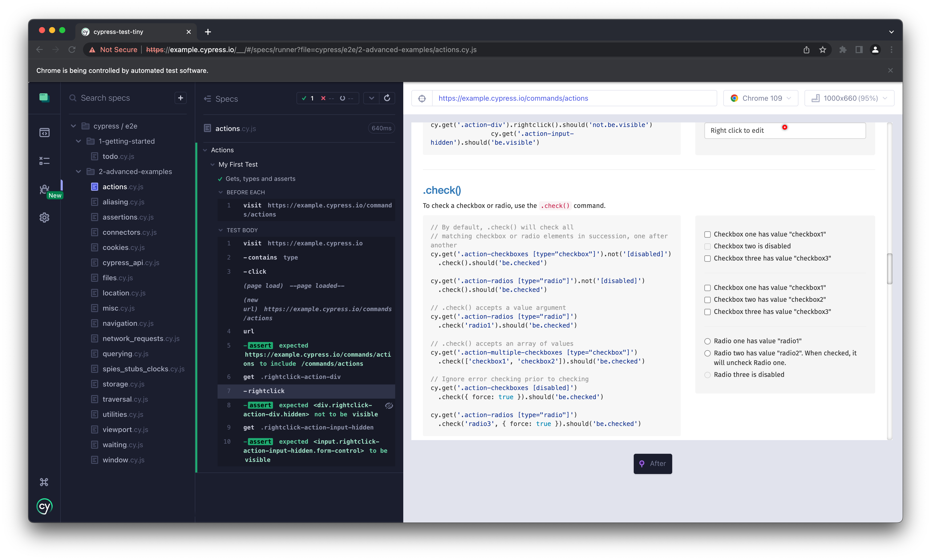The width and height of the screenshot is (931, 560).
Task: Open network_requests.cy.js spec
Action: coord(141,338)
